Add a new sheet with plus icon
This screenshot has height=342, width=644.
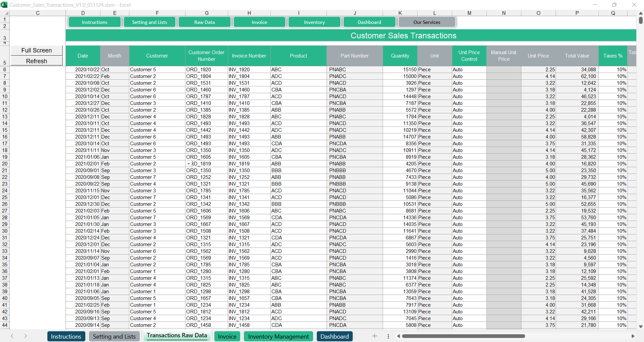(x=375, y=336)
